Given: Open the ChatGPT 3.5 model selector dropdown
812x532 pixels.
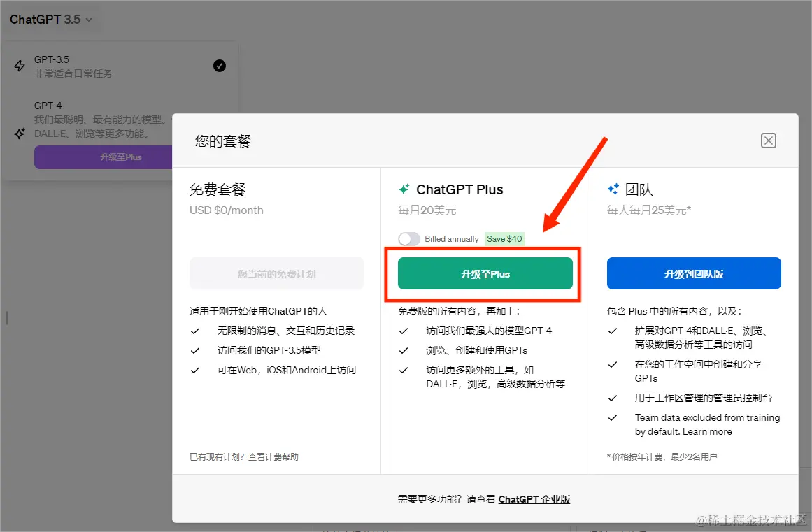Looking at the screenshot, I should tap(52, 20).
